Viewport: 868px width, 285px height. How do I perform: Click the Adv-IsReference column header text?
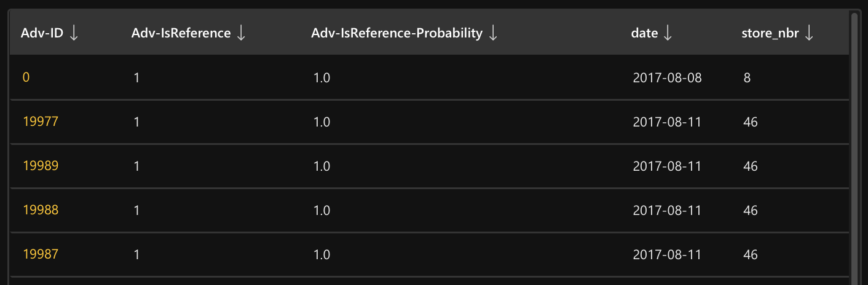pyautogui.click(x=181, y=34)
